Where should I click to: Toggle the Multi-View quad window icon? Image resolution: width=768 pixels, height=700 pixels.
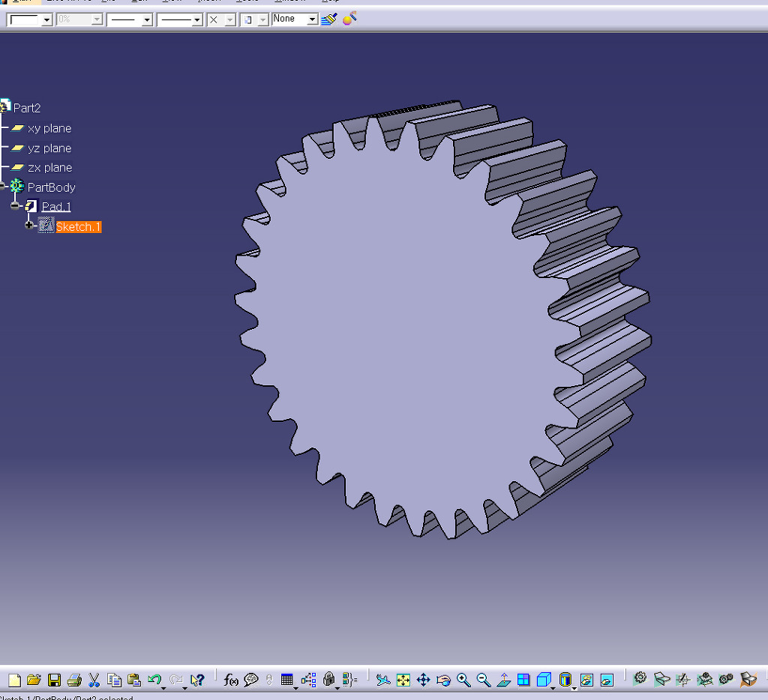pos(523,680)
